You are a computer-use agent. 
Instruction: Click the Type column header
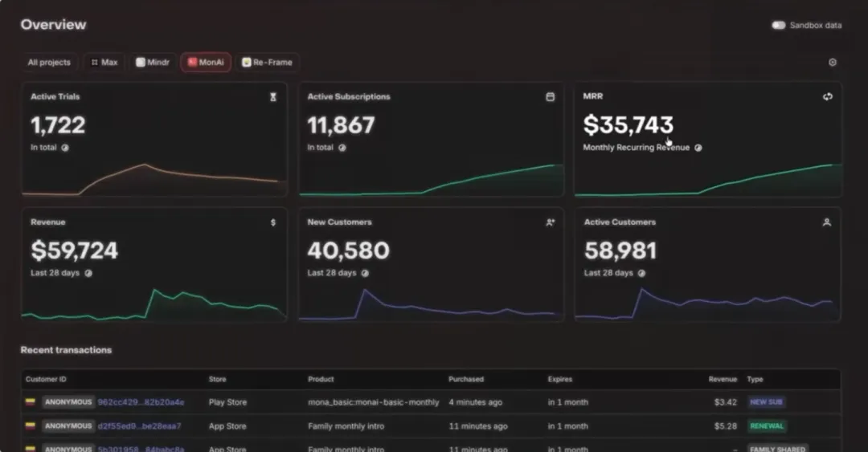[x=755, y=380]
